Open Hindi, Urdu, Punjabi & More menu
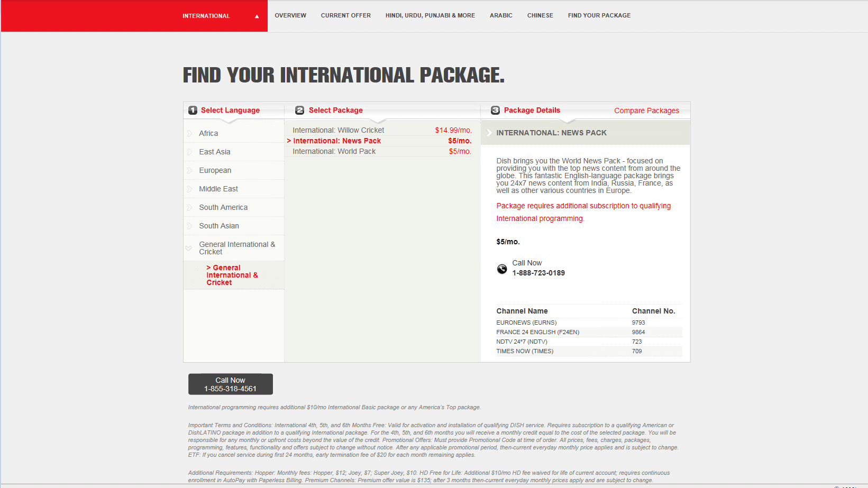 pyautogui.click(x=430, y=15)
